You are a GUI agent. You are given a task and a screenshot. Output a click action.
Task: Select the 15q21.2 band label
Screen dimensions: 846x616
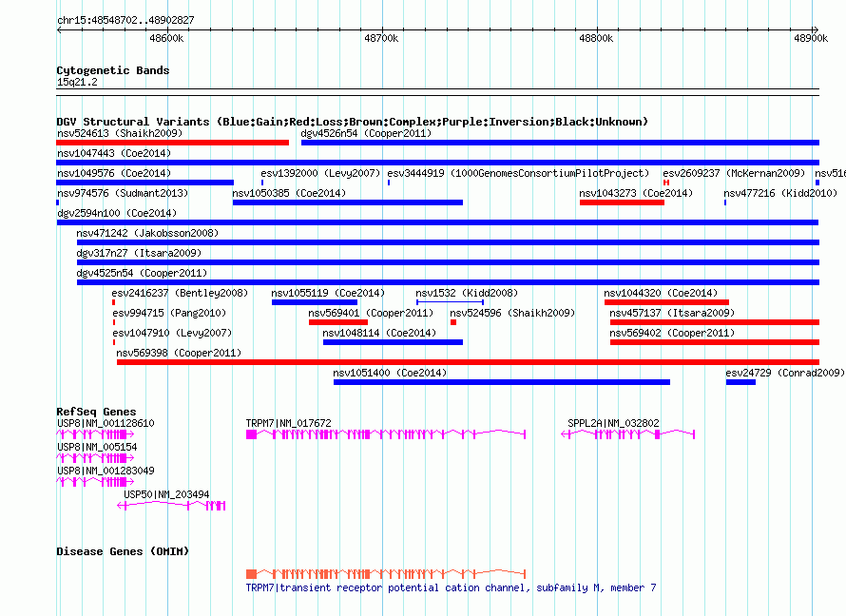(x=77, y=82)
